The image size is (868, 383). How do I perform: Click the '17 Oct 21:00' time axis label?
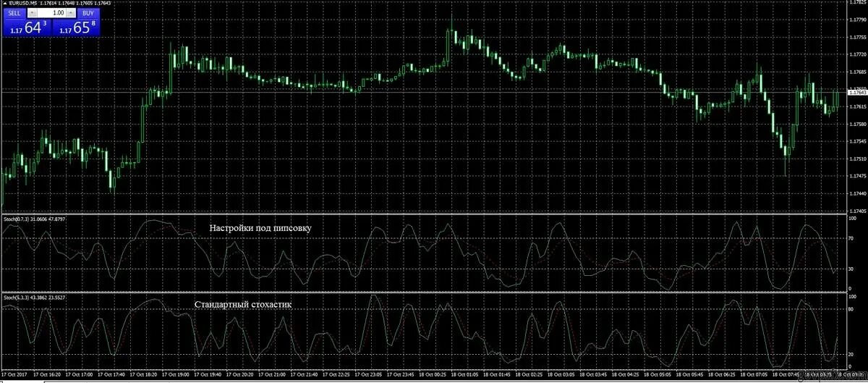point(273,374)
